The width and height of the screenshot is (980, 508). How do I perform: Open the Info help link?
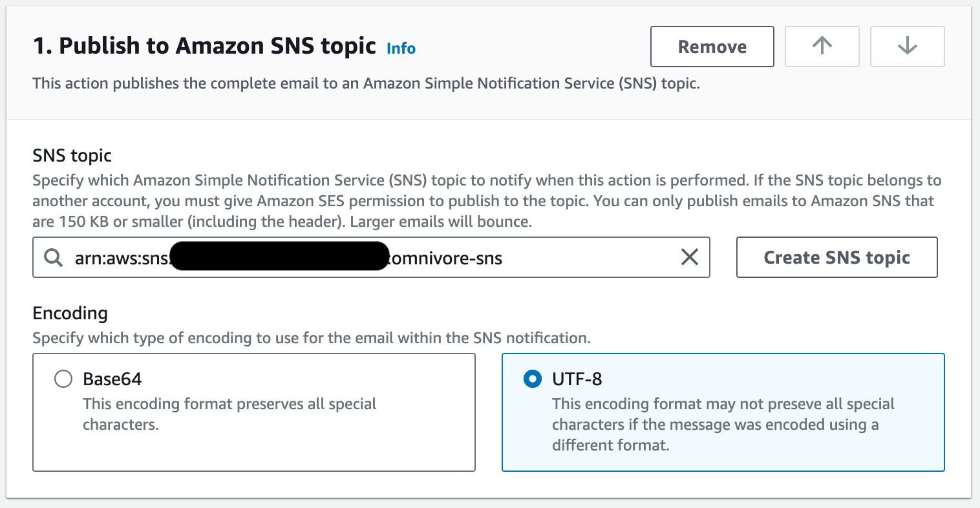400,48
